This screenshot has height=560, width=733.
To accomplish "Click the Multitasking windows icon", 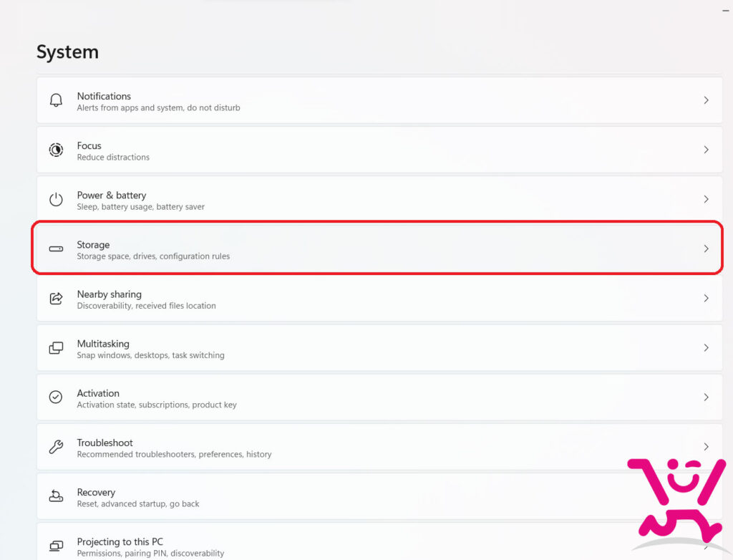I will pos(56,348).
